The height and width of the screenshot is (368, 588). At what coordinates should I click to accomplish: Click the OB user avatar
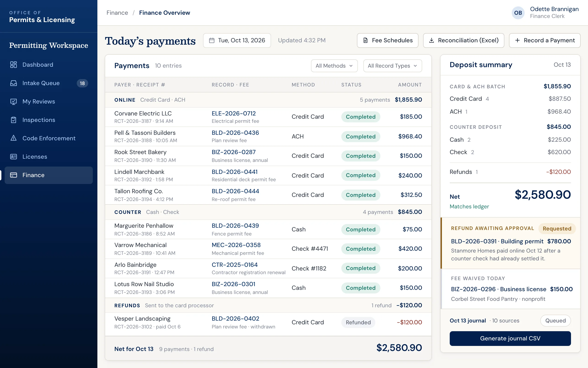518,13
